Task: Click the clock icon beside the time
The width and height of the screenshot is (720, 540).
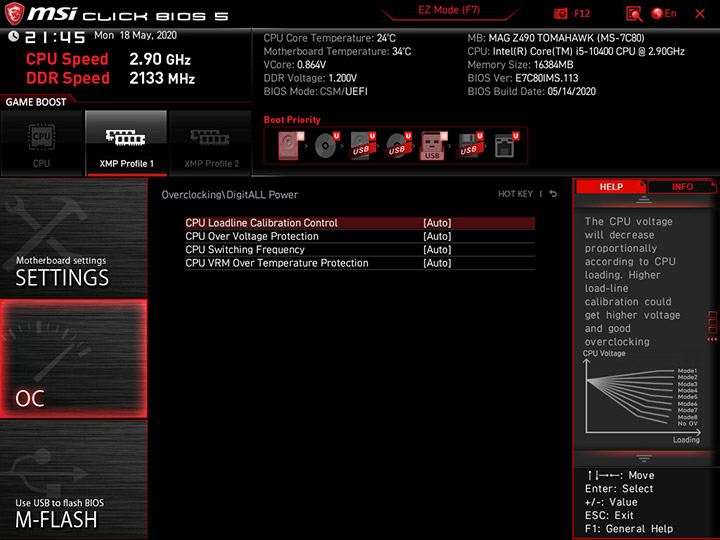Action: coord(13,36)
